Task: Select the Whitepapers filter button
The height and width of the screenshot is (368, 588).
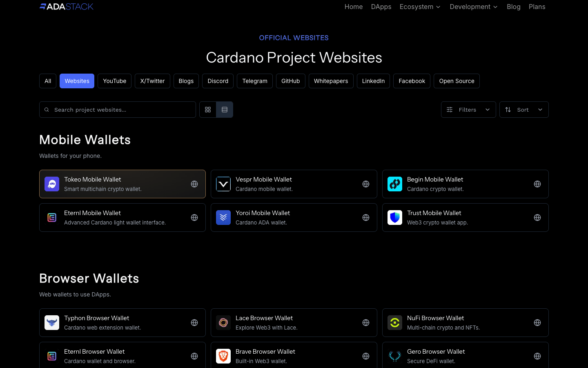Action: point(331,81)
